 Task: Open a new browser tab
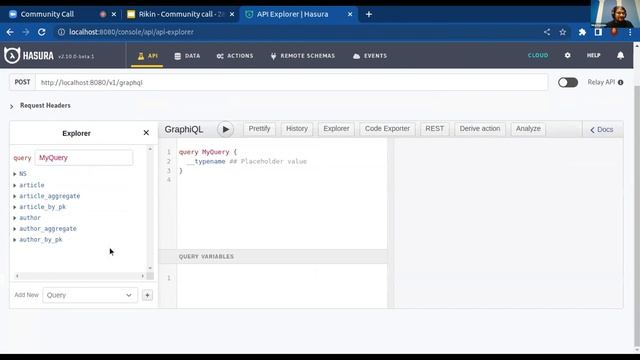pyautogui.click(x=369, y=14)
